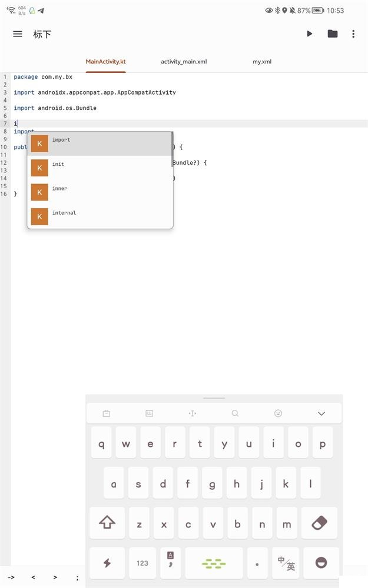Insert '>' symbol from shortcut bar
The width and height of the screenshot is (368, 588).
55,577
